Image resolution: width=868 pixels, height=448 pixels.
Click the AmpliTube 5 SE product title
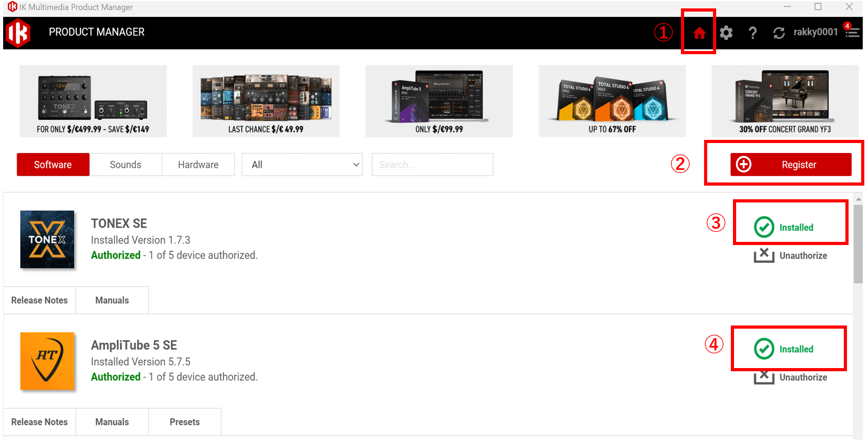point(134,345)
